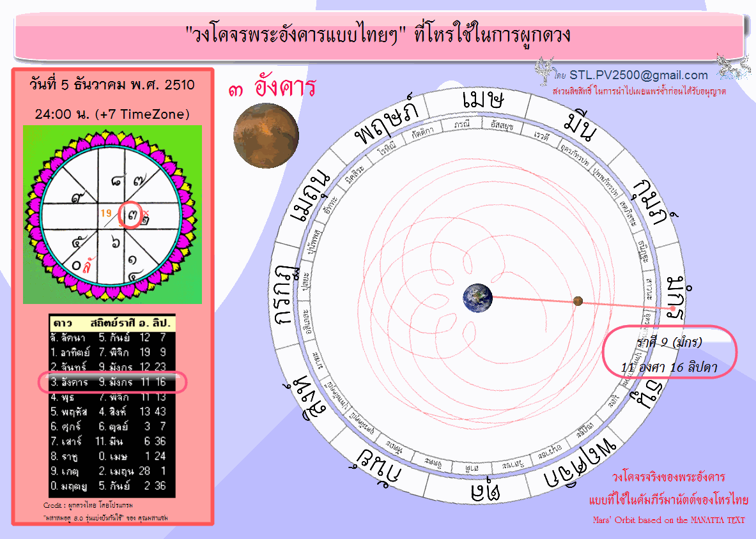Viewport: 756px width, 539px height.
Task: Select the time text 24:00 น. (+7 TimeZone)
Action: coord(112,114)
